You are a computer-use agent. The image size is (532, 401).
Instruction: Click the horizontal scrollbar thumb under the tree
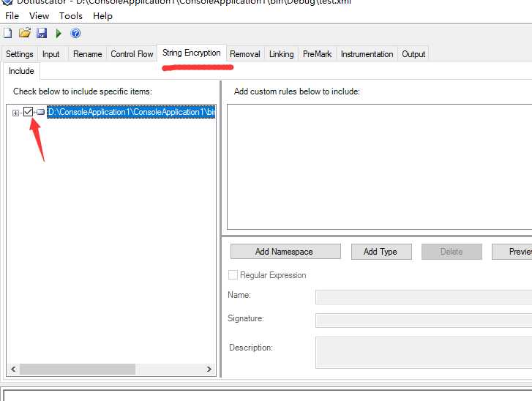(x=78, y=369)
